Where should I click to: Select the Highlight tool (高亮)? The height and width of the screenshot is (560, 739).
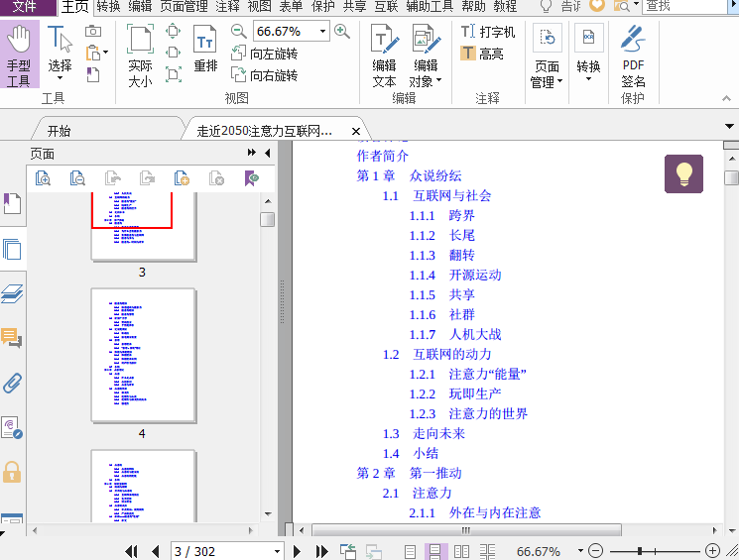[482, 54]
